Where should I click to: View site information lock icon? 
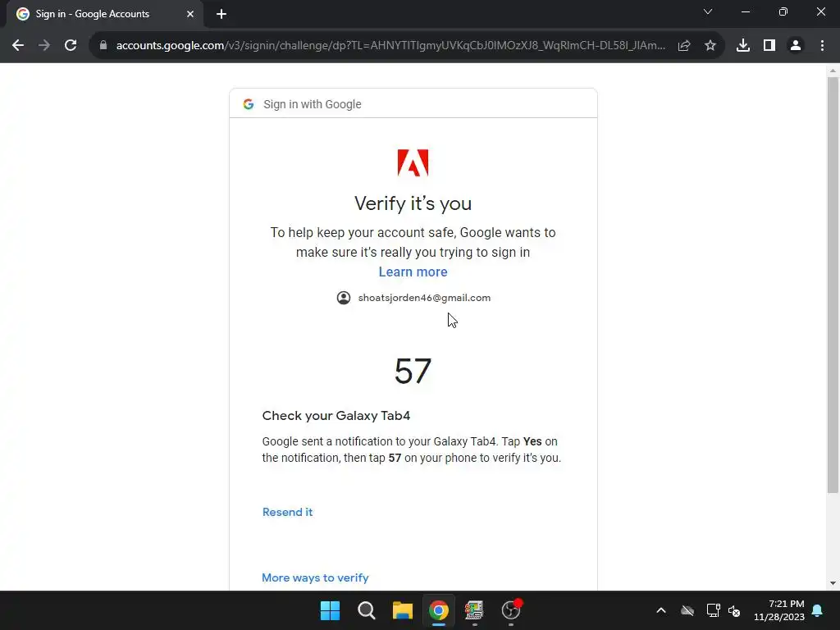tap(103, 46)
